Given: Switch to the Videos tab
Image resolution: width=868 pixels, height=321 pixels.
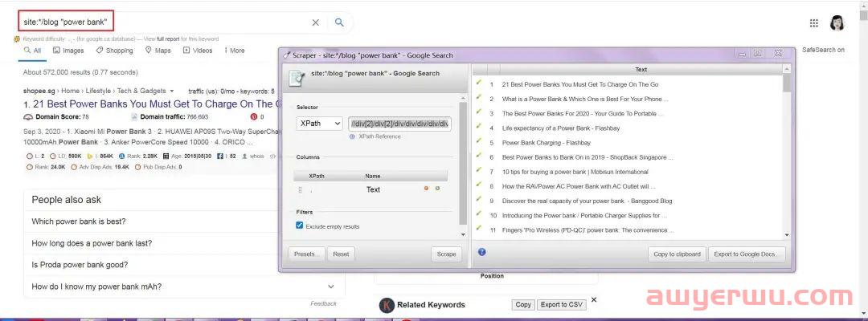Looking at the screenshot, I should point(198,51).
